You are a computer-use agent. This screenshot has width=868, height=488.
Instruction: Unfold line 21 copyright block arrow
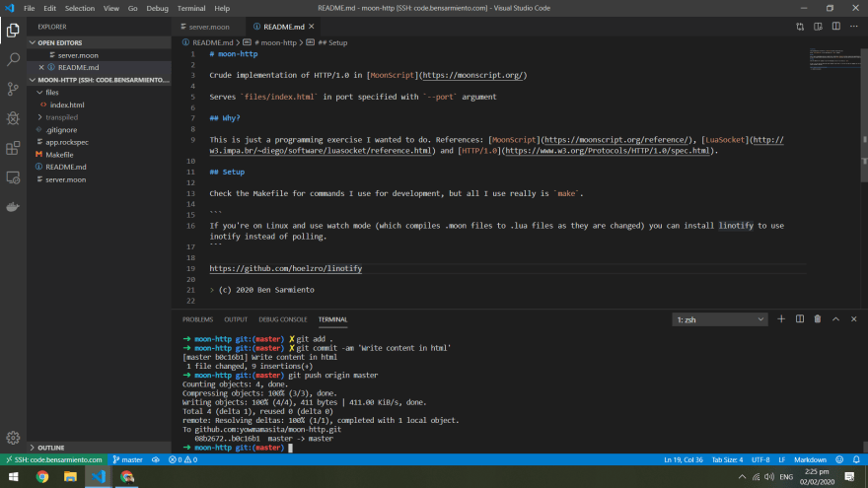point(211,290)
